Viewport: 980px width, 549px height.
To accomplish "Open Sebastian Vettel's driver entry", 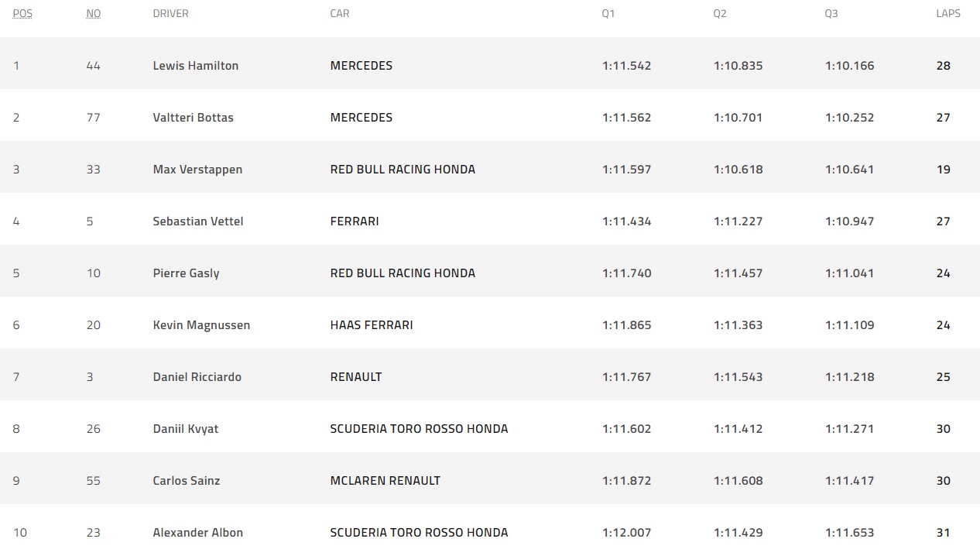I will (198, 221).
